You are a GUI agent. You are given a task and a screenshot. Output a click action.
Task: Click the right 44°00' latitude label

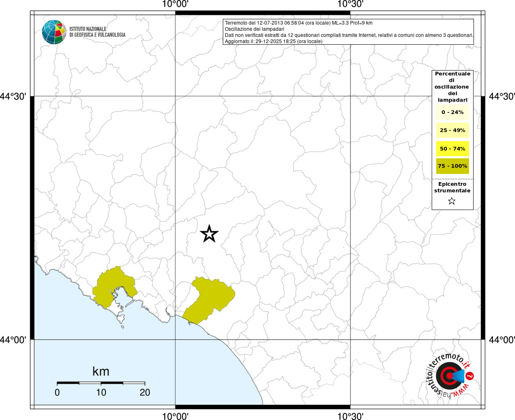pos(501,340)
